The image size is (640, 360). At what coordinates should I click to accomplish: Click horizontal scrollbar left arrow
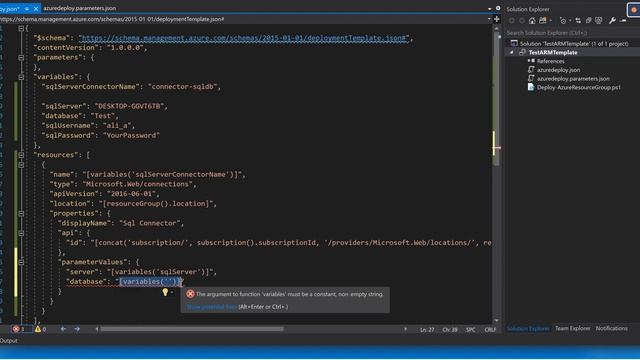coord(97,329)
